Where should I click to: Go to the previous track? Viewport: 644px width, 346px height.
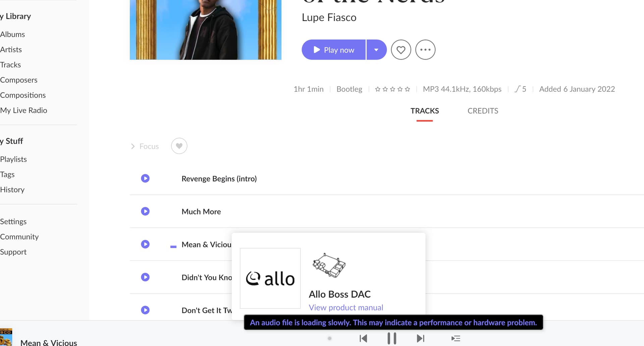click(363, 339)
